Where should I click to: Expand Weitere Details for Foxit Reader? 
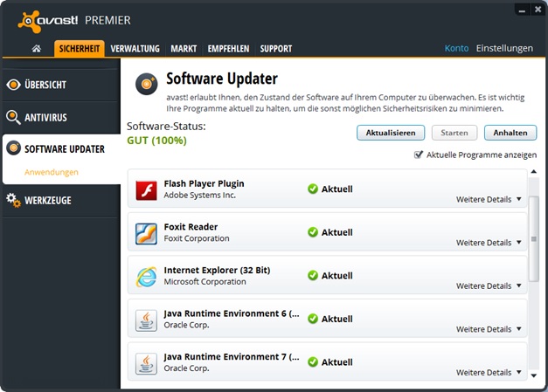489,243
